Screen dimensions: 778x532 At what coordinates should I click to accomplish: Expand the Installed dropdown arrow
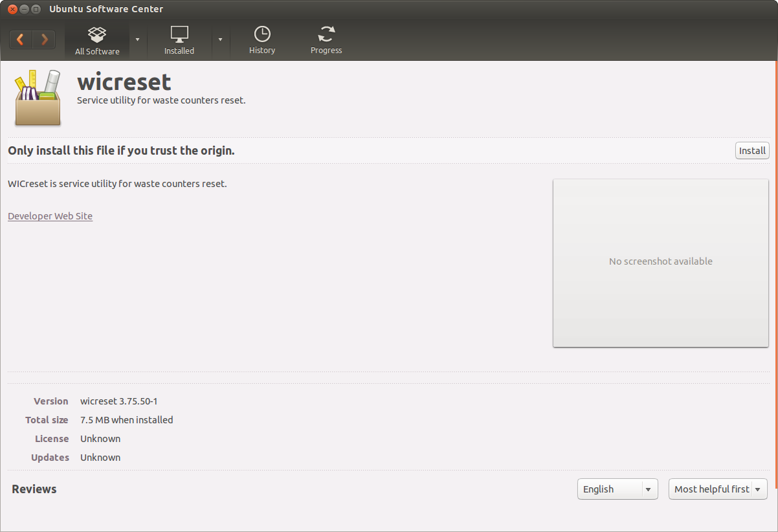pos(220,39)
